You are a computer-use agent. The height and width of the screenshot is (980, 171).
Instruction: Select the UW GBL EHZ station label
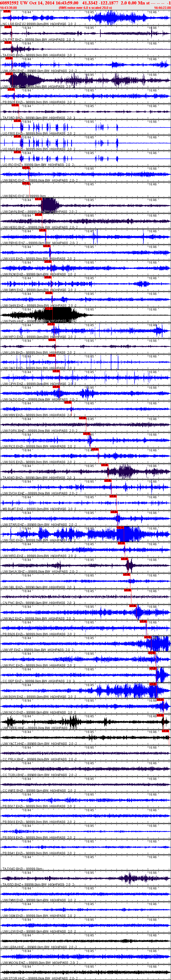(39, 587)
